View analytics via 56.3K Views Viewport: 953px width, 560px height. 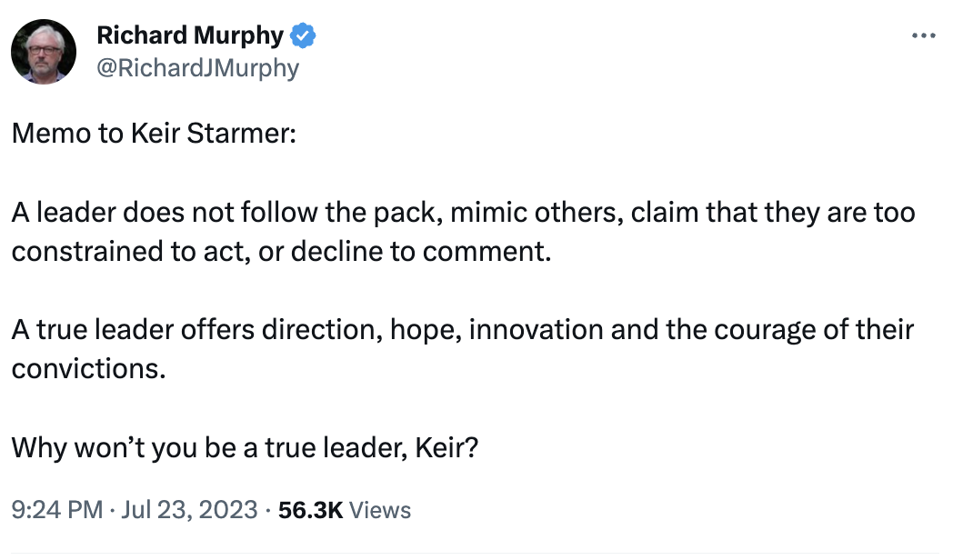click(314, 510)
